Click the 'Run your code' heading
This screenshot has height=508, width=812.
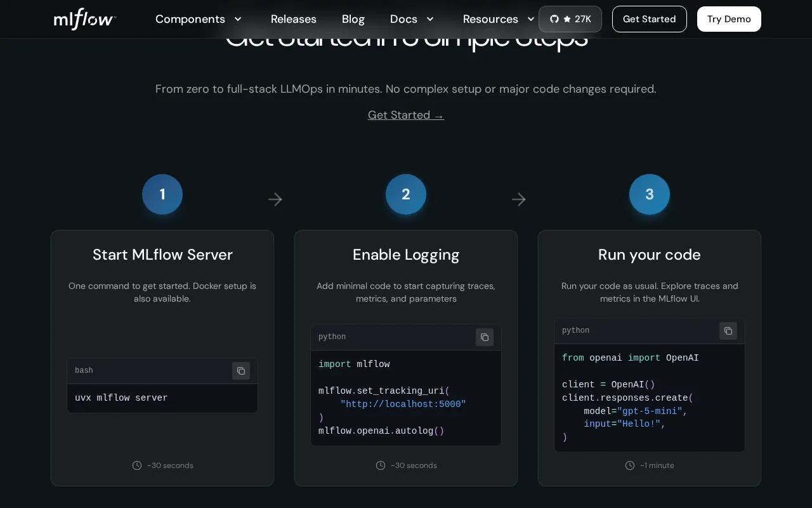click(650, 255)
